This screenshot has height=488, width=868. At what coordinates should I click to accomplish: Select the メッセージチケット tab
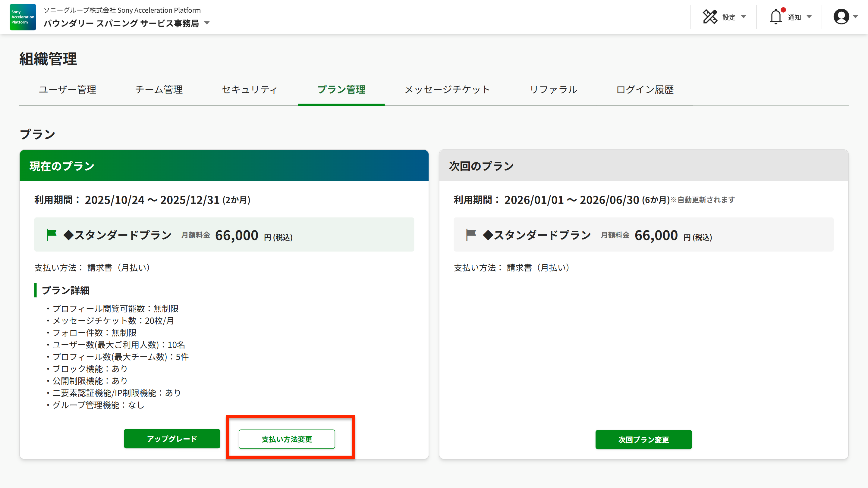447,89
